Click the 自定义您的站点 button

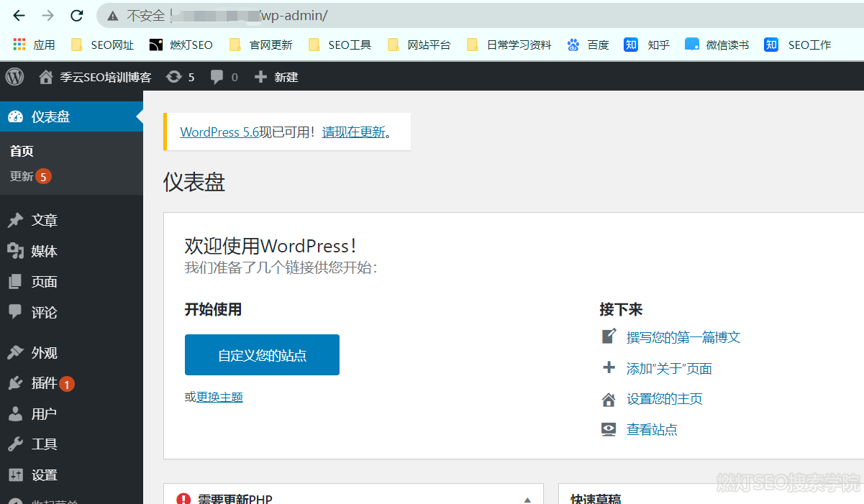point(262,354)
